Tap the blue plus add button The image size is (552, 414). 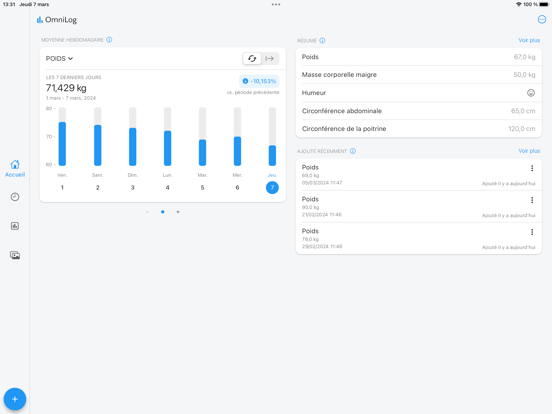tap(15, 399)
